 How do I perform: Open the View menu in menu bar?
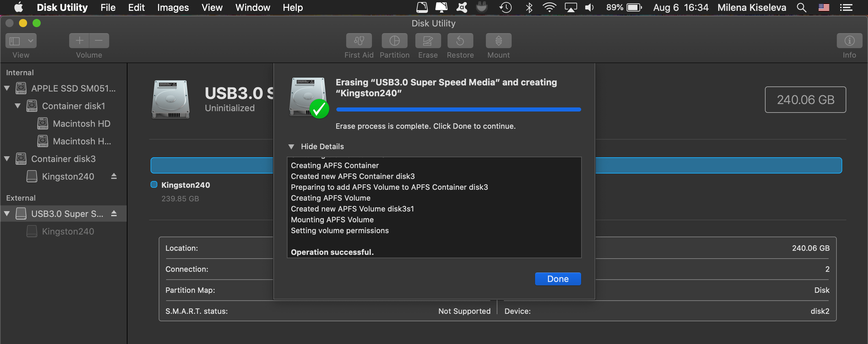point(212,7)
